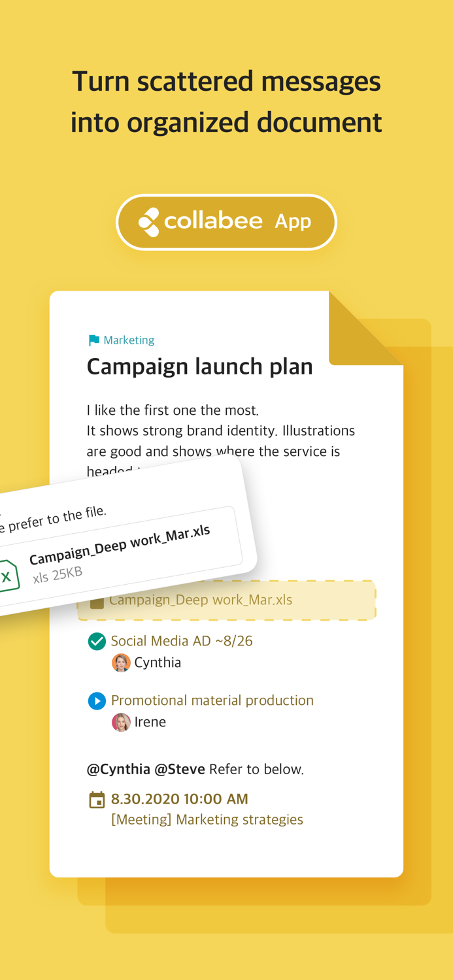Open the Promotional material production task
The height and width of the screenshot is (980, 453).
point(212,700)
